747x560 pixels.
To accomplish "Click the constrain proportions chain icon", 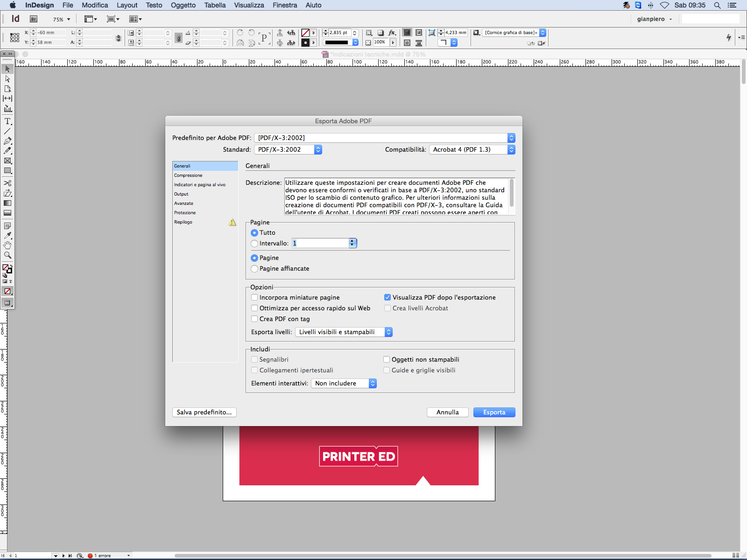I will tap(178, 38).
